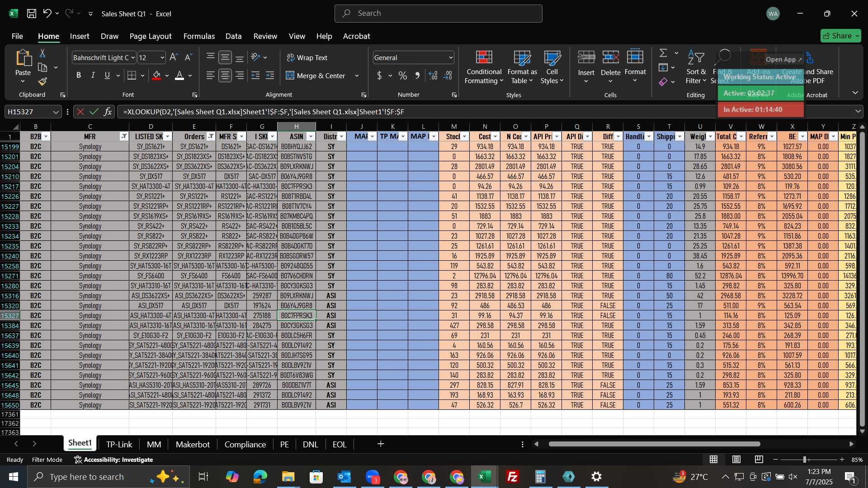Click the Copy icon in Clipboard group
Viewport: 868px width, 488px height.
(42, 68)
